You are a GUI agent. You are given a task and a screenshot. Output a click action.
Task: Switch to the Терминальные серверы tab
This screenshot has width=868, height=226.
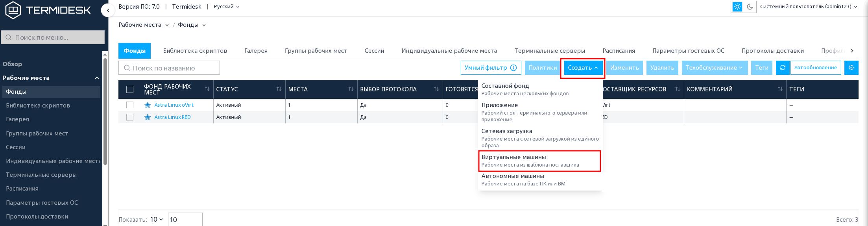[550, 51]
